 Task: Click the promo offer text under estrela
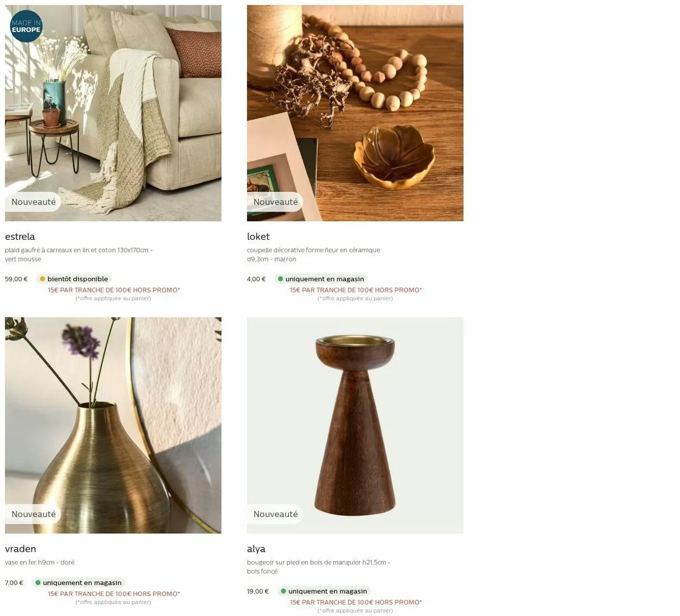click(114, 290)
